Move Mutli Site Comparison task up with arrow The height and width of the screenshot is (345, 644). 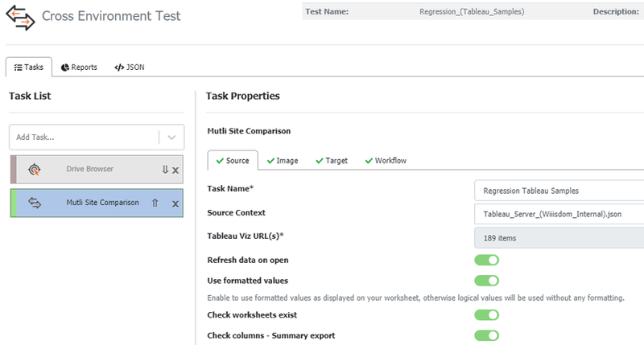pyautogui.click(x=155, y=203)
